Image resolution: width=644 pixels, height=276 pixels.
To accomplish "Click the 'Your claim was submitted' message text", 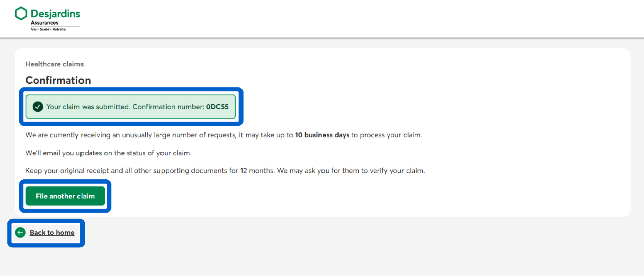I will click(88, 107).
